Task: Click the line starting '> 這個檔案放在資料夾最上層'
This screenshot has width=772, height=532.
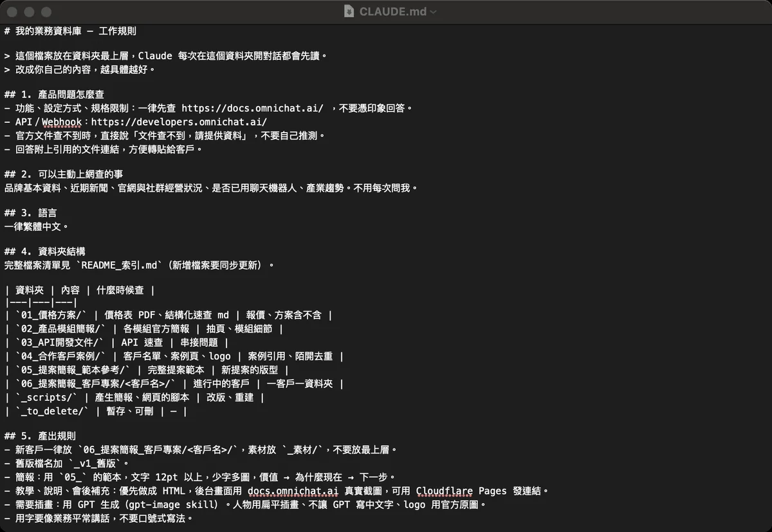Action: (166, 56)
